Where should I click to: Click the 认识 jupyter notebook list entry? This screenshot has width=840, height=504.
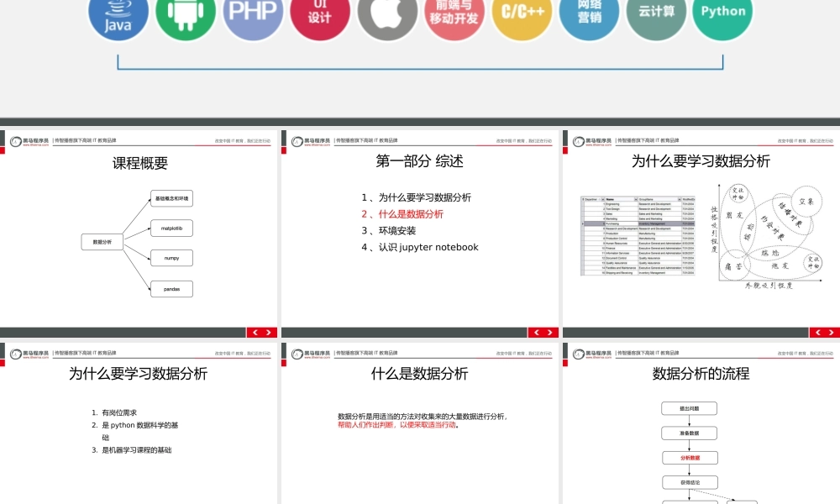pos(419,247)
